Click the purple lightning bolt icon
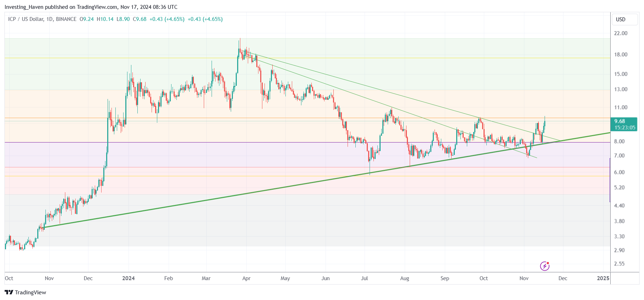Viewport: 644px width, 300px height. (545, 266)
